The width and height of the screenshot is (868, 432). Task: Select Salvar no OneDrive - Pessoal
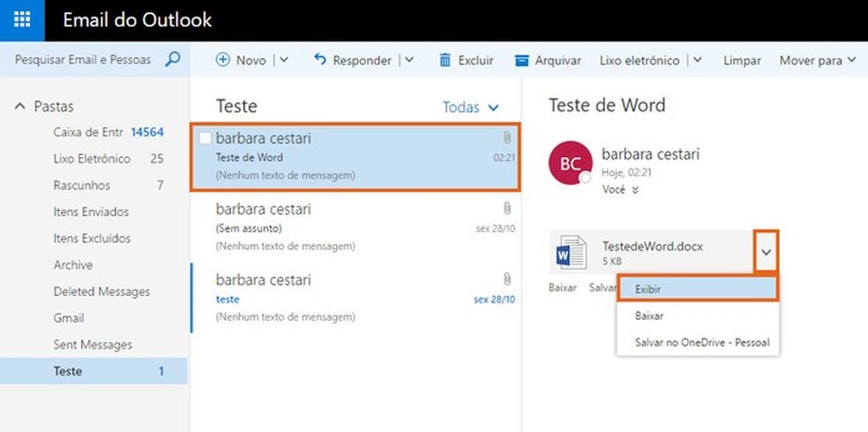pos(698,342)
